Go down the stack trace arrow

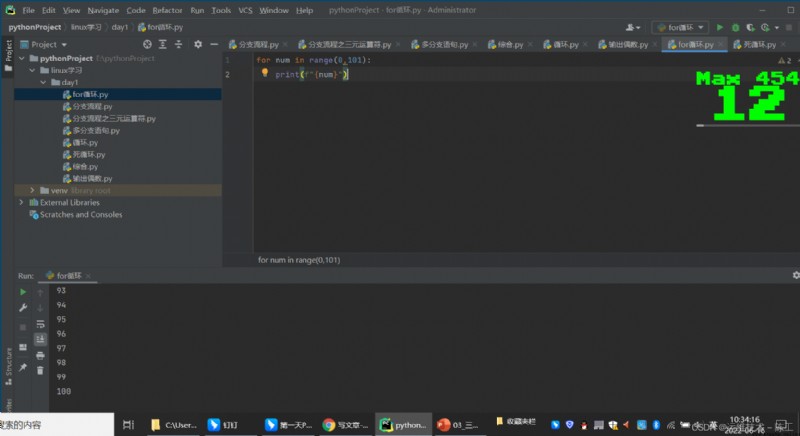click(40, 307)
